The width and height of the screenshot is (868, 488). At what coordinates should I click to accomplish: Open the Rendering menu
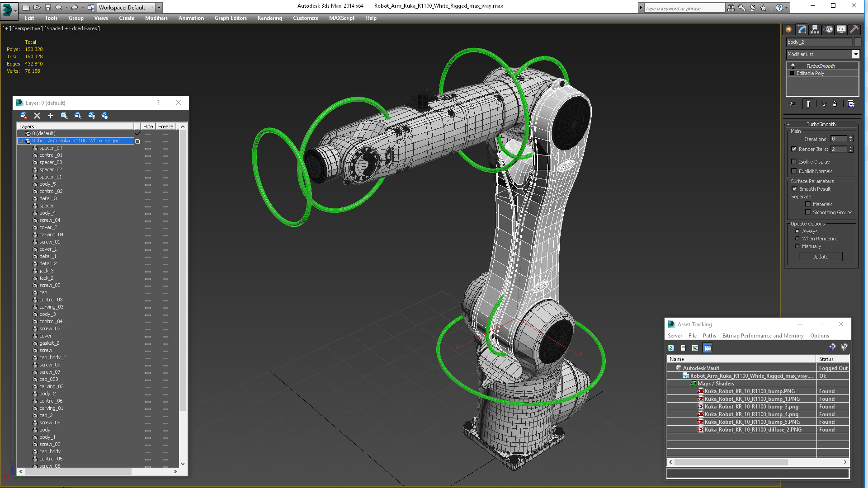tap(270, 18)
